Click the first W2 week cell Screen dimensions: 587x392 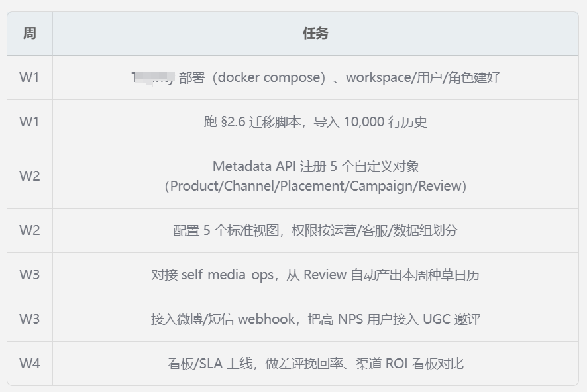tap(30, 176)
